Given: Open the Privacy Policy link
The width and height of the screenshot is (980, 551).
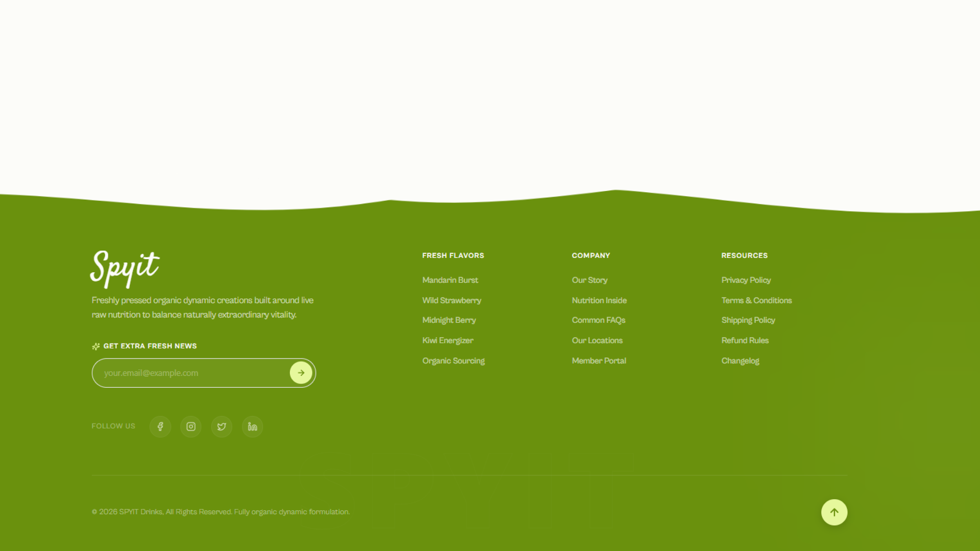Looking at the screenshot, I should pos(746,280).
